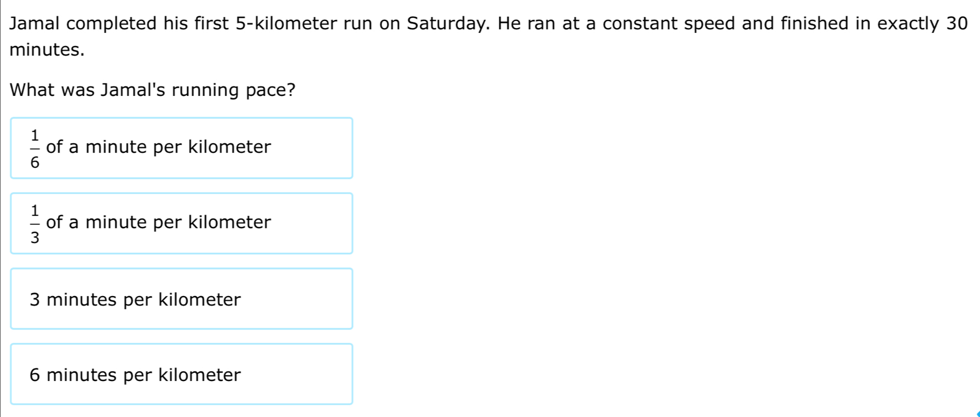The width and height of the screenshot is (980, 417).
Task: Pick the 3 minutes per kilometer answer
Action: coord(181,299)
